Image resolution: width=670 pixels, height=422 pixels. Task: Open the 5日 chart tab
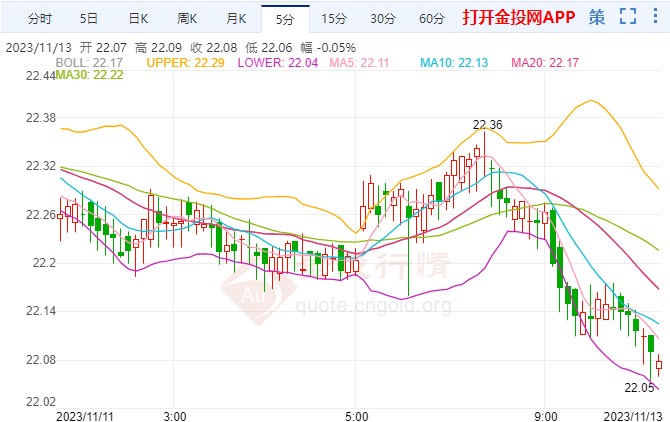coord(89,19)
